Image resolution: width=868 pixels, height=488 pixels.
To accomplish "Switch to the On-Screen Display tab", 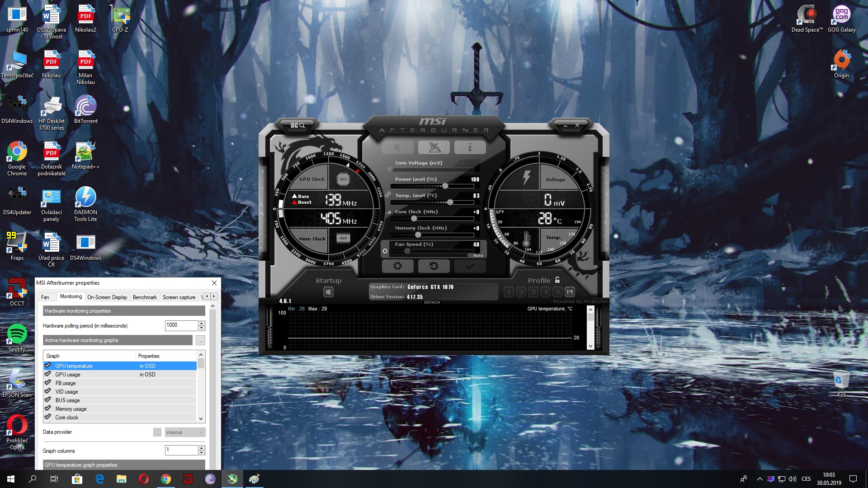I will [107, 297].
